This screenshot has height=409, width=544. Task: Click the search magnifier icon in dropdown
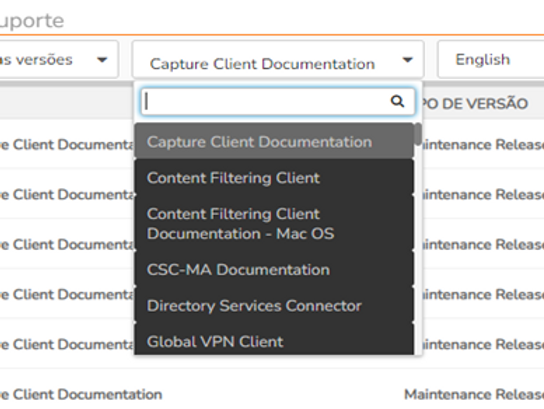pyautogui.click(x=397, y=101)
